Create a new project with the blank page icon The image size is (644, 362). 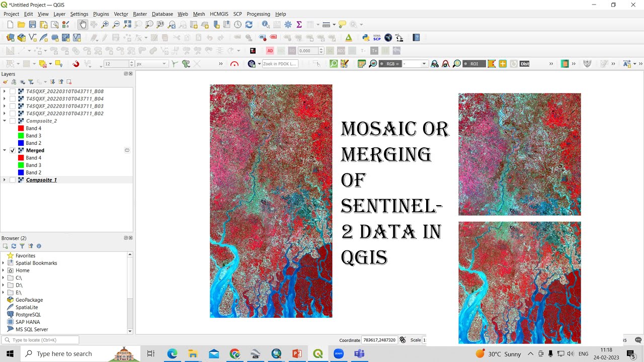click(10, 24)
